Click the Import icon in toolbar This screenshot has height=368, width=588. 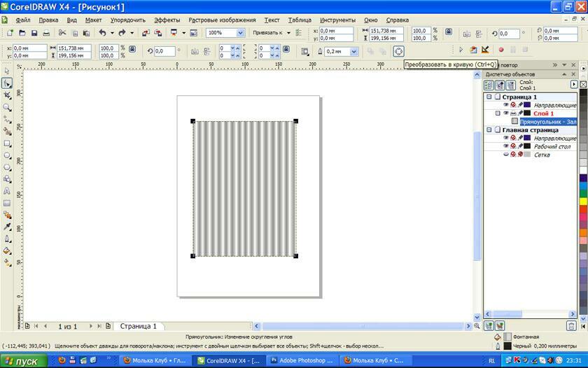coord(146,33)
